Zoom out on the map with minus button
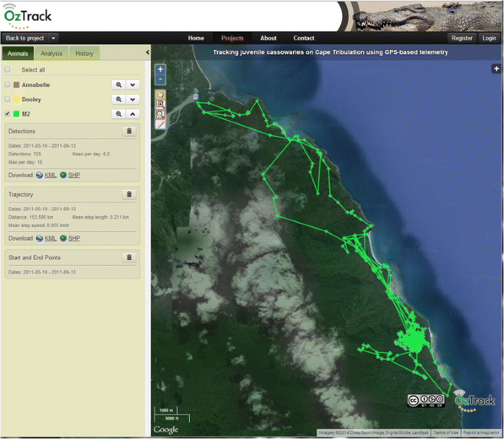The height and width of the screenshot is (439, 504). pos(160,79)
